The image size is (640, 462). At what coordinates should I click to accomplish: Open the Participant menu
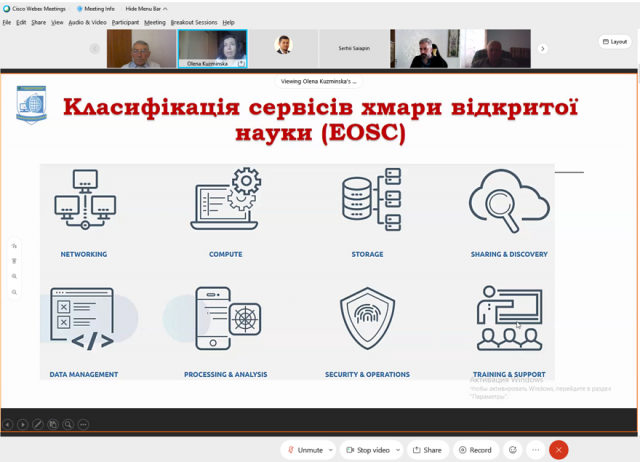coord(125,22)
